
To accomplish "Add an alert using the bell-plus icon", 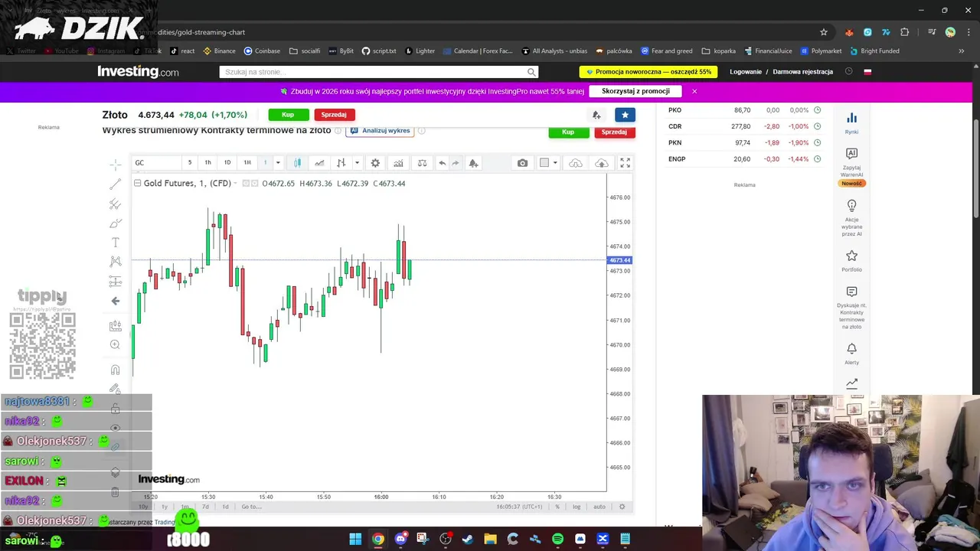I will [x=473, y=163].
